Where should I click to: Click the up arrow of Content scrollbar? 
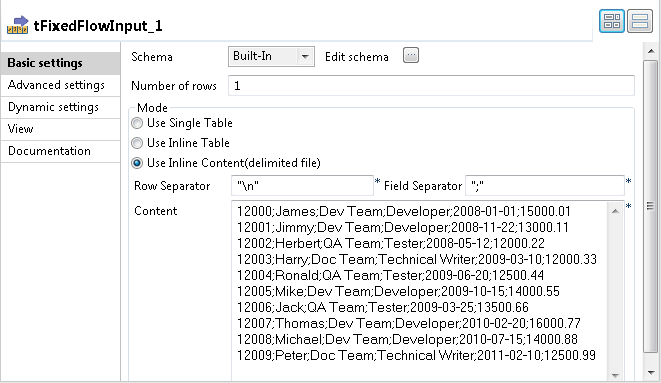pos(615,211)
